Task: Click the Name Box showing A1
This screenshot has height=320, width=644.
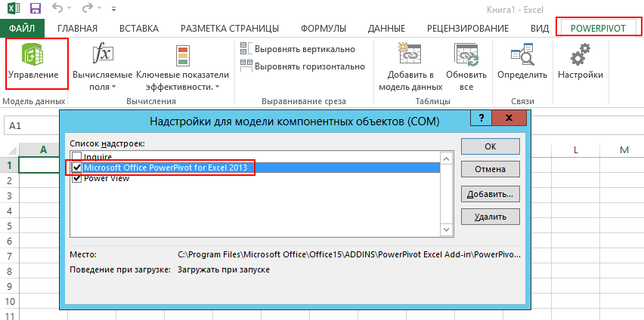Action: [x=31, y=126]
